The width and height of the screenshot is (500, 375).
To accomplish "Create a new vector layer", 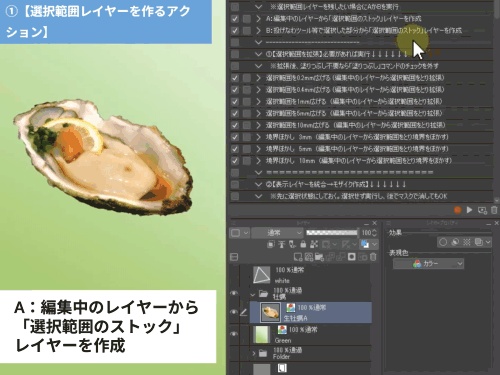I will [309, 257].
